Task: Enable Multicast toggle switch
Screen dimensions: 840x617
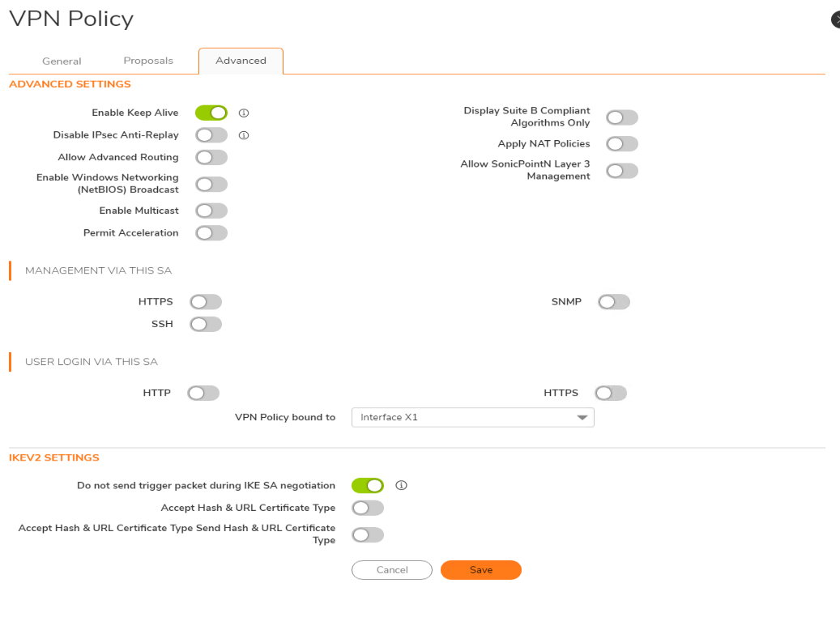Action: pyautogui.click(x=211, y=211)
